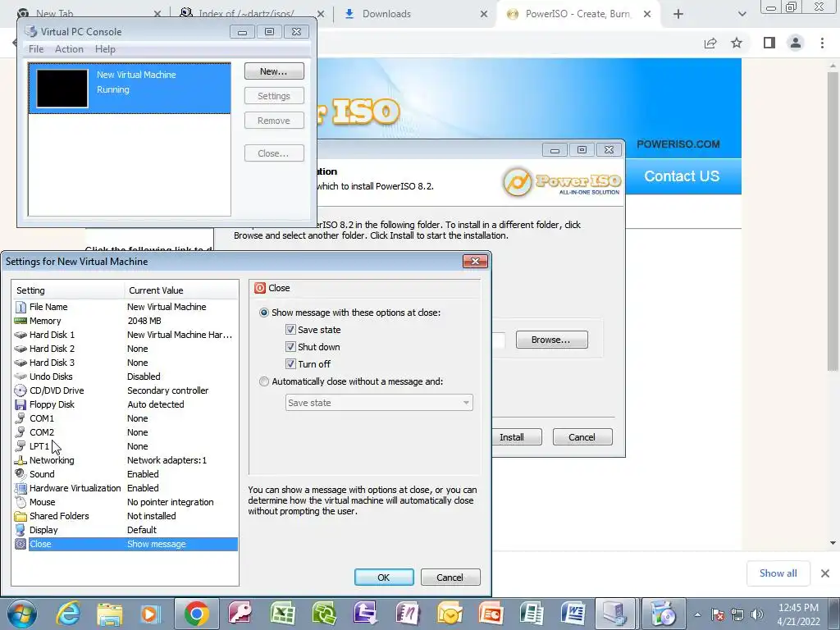This screenshot has height=630, width=840.
Task: Open Chrome's tab search dropdown
Action: click(742, 14)
